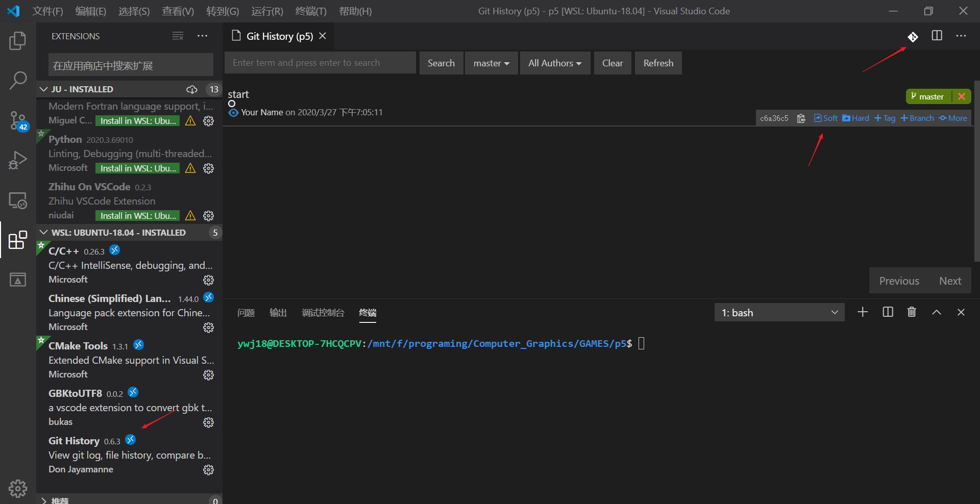Open the 帮助(H) menu
The width and height of the screenshot is (980, 504).
coord(355,11)
